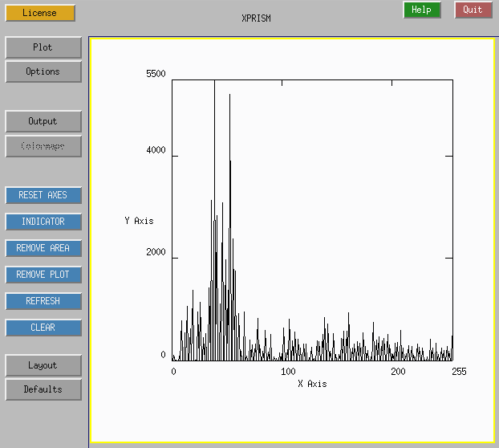This screenshot has width=499, height=448.
Task: Select the Defaults button
Action: coord(43,389)
